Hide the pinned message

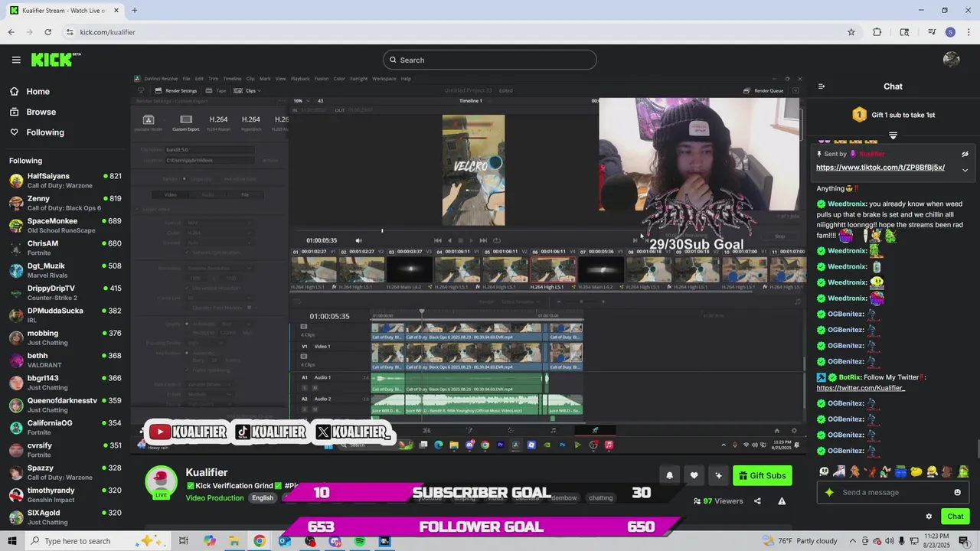[x=965, y=154]
